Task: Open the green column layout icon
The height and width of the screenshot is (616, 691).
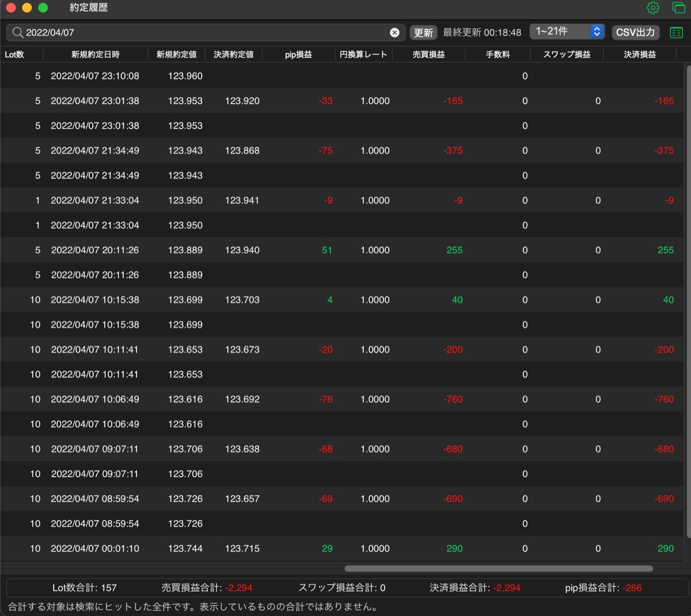Action: pos(677,33)
